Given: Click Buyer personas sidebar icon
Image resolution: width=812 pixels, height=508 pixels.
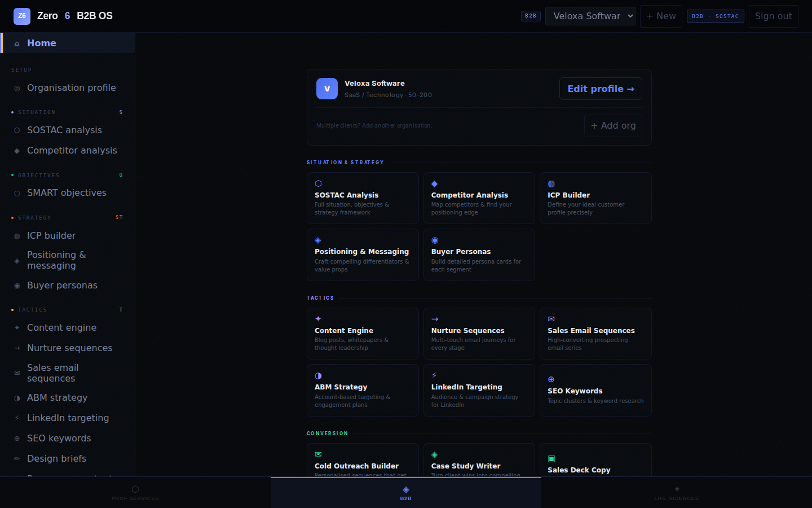Looking at the screenshot, I should tap(17, 286).
